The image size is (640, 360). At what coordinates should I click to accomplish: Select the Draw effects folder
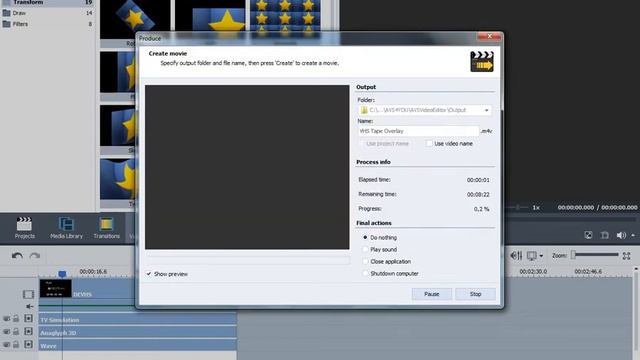[47, 13]
